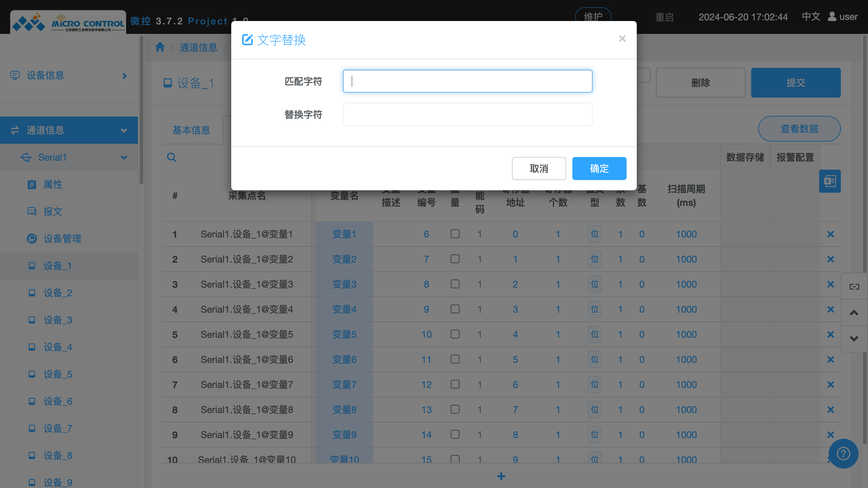This screenshot has height=488, width=868.
Task: Collapse the Serial1 tree node
Action: point(124,157)
